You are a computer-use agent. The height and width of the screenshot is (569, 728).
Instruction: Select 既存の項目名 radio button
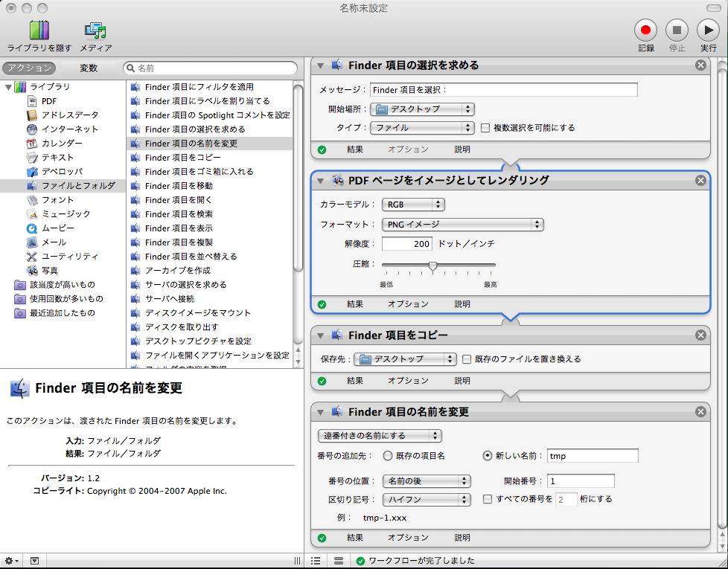coord(388,456)
